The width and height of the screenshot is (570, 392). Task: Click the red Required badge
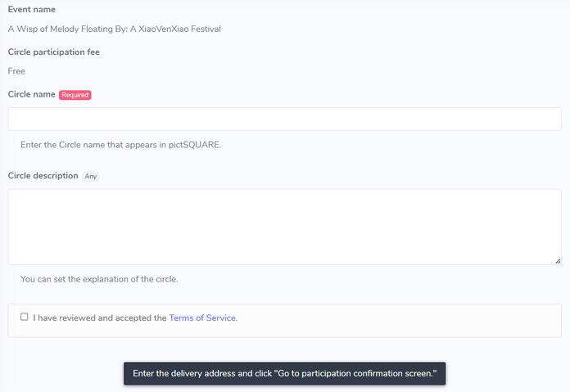tap(75, 95)
